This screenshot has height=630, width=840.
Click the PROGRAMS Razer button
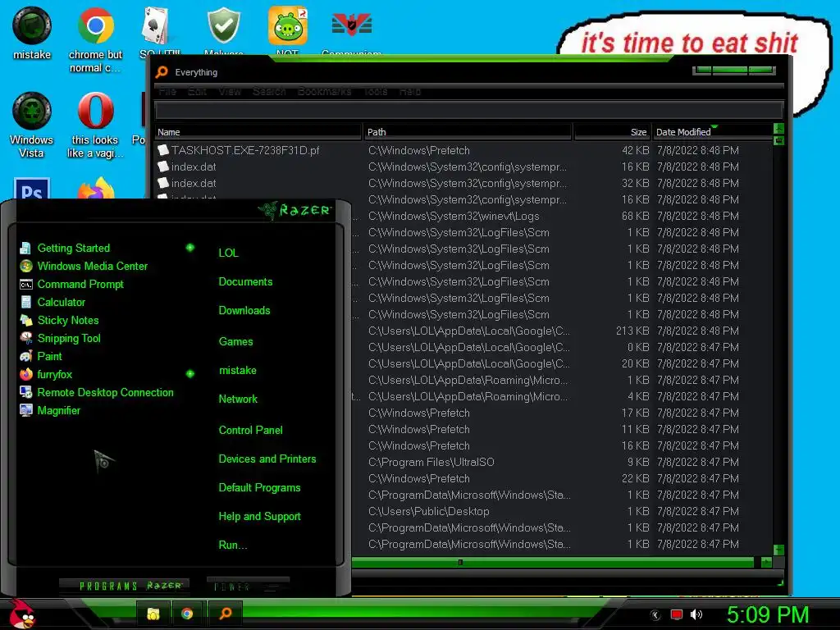(124, 586)
